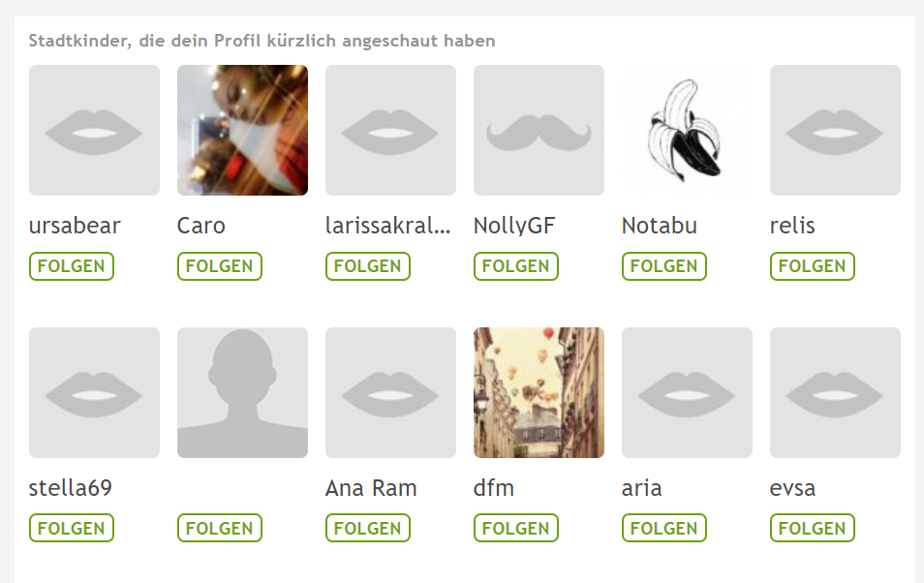Click Ana Ram's lips avatar placeholder
Image resolution: width=924 pixels, height=583 pixels.
pyautogui.click(x=390, y=392)
